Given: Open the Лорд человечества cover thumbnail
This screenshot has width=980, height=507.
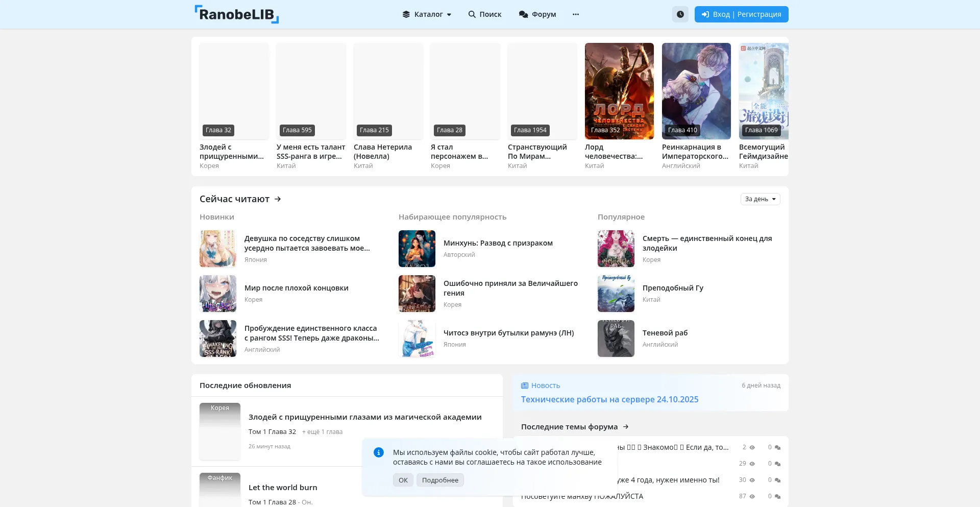Looking at the screenshot, I should pyautogui.click(x=619, y=91).
